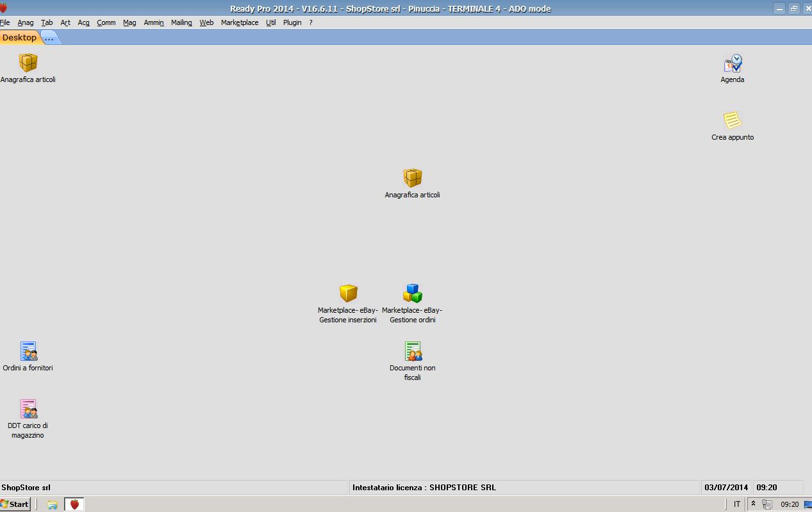Image resolution: width=812 pixels, height=512 pixels.
Task: Open the Marketplace menu
Action: tap(240, 22)
